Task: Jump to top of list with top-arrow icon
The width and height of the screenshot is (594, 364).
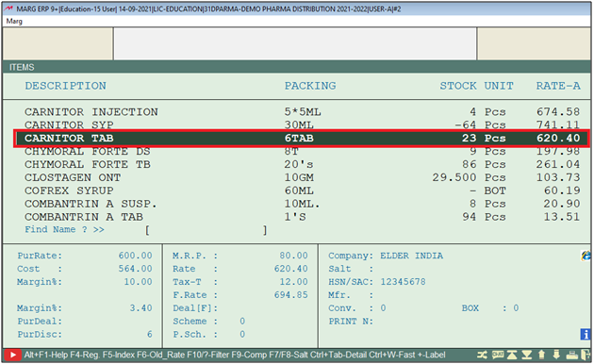Action: pos(512,355)
